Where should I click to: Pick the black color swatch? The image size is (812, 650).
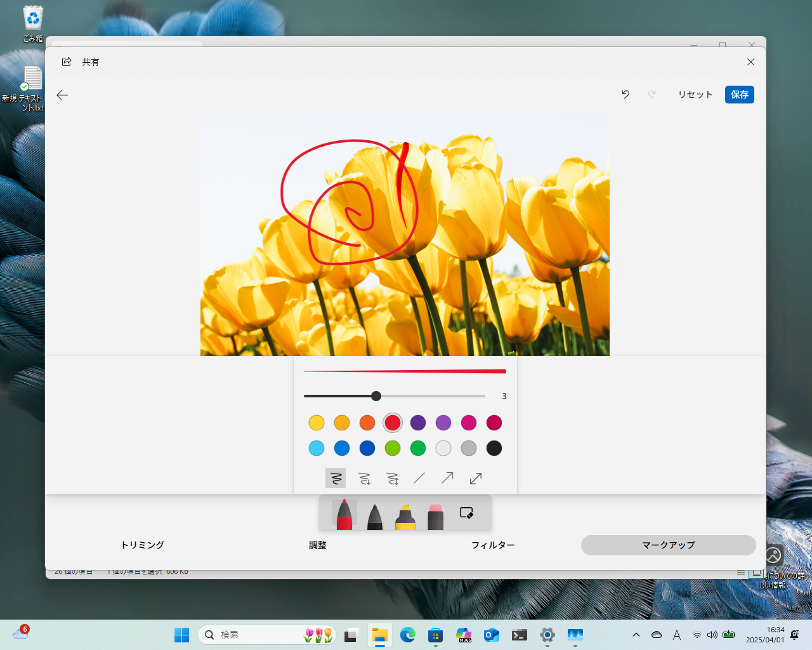[494, 448]
